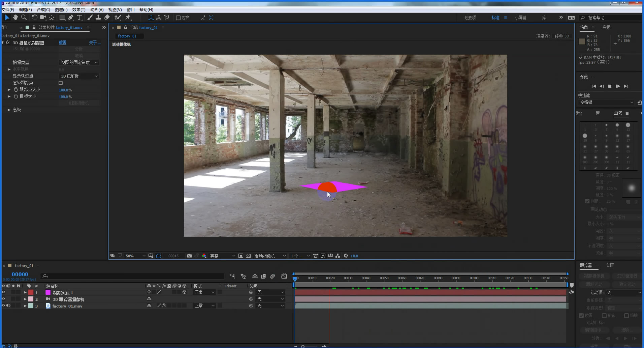The height and width of the screenshot is (348, 644).
Task: Hide the 跟踪实底 1 layer
Action: point(3,292)
